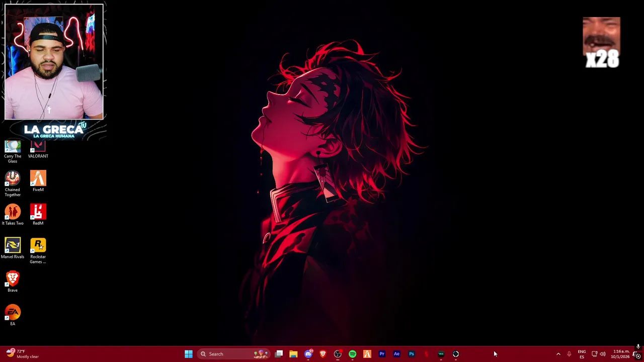Open Discord from the taskbar
This screenshot has width=644, height=362.
tap(308, 354)
